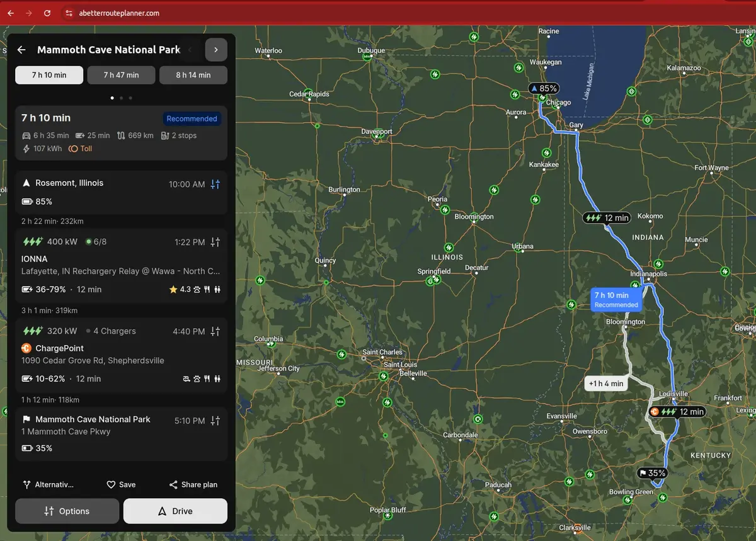Click the 4 Chargers text
Image resolution: width=756 pixels, height=541 pixels.
click(x=115, y=331)
